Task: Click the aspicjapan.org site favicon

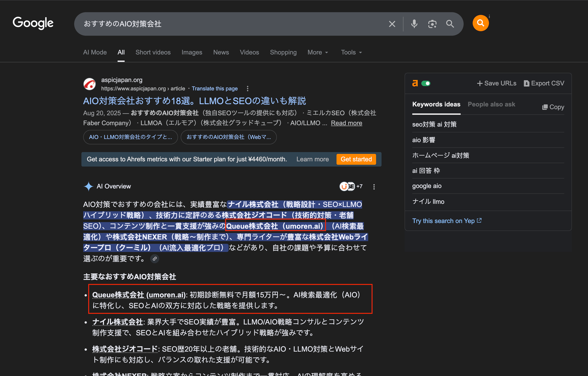Action: point(90,84)
